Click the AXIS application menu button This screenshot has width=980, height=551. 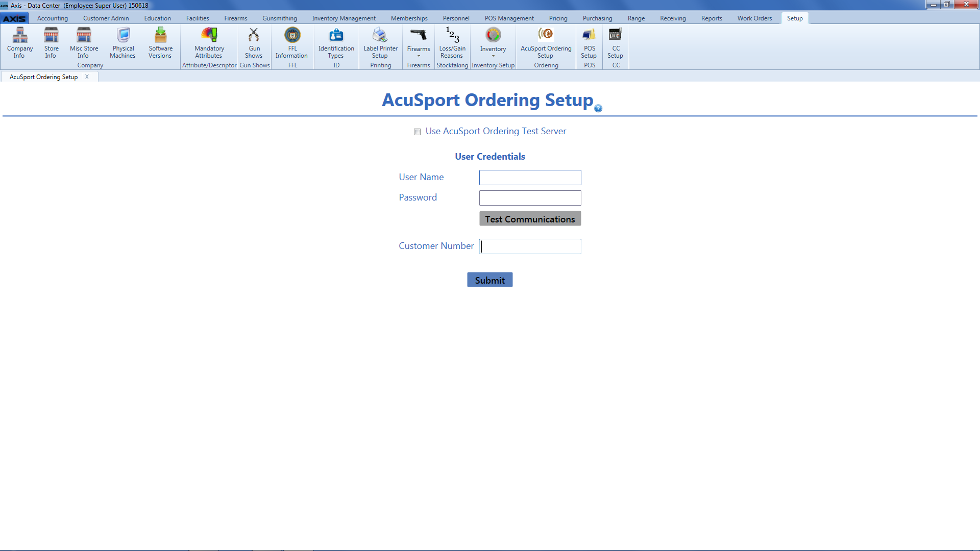coord(14,18)
